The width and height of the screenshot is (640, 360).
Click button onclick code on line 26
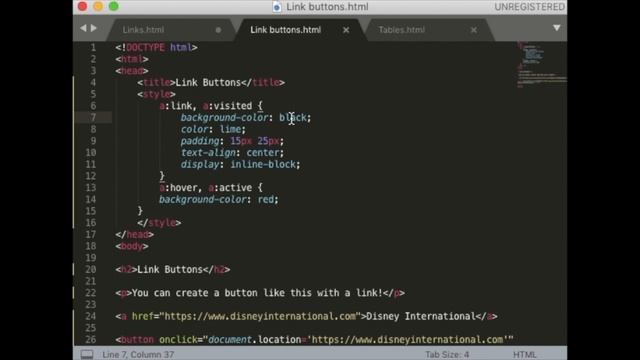pyautogui.click(x=314, y=340)
